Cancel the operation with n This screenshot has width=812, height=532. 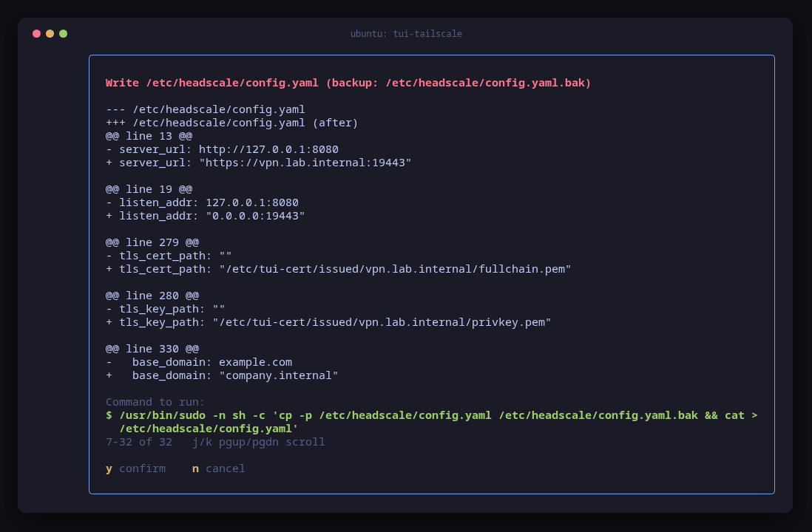(219, 468)
